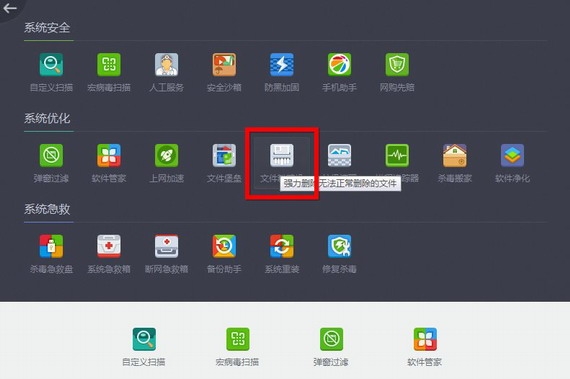The width and height of the screenshot is (570, 379).
Task: Open 备份助手 backup icon
Action: 224,246
